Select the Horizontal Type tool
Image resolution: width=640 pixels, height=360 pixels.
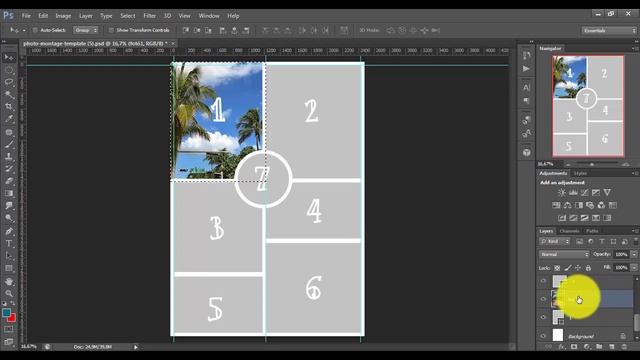pyautogui.click(x=9, y=244)
